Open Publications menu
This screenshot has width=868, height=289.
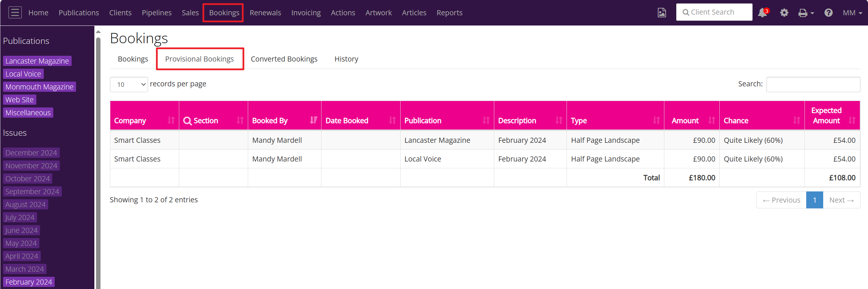pyautogui.click(x=79, y=13)
